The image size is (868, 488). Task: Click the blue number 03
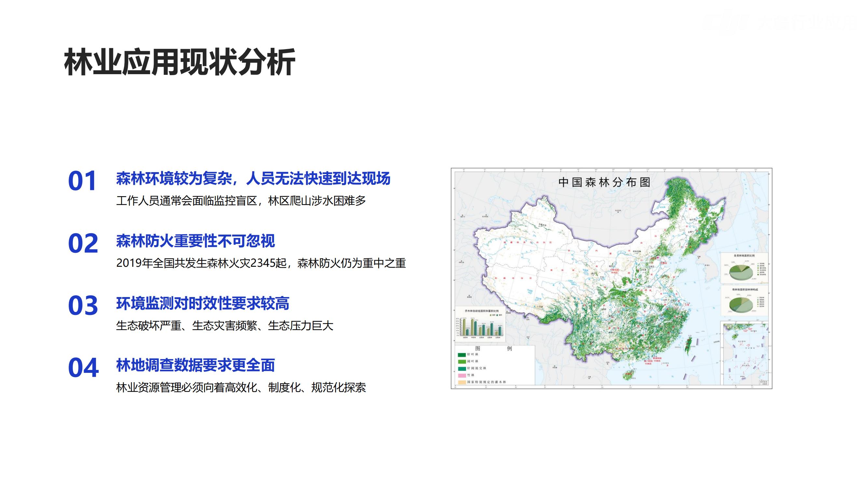coord(83,306)
